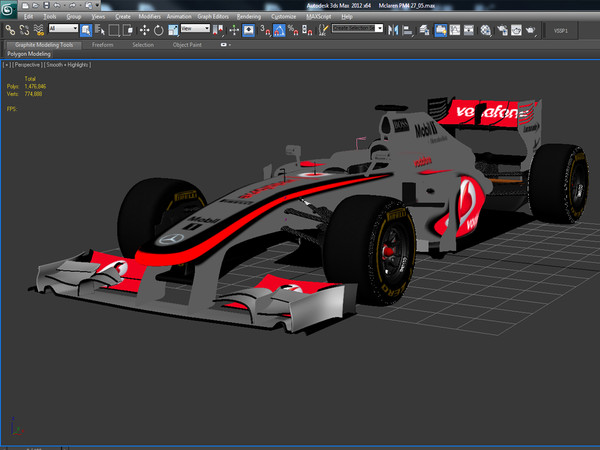Click the New Scene quick-access icon
The image size is (600, 450).
click(25, 5)
